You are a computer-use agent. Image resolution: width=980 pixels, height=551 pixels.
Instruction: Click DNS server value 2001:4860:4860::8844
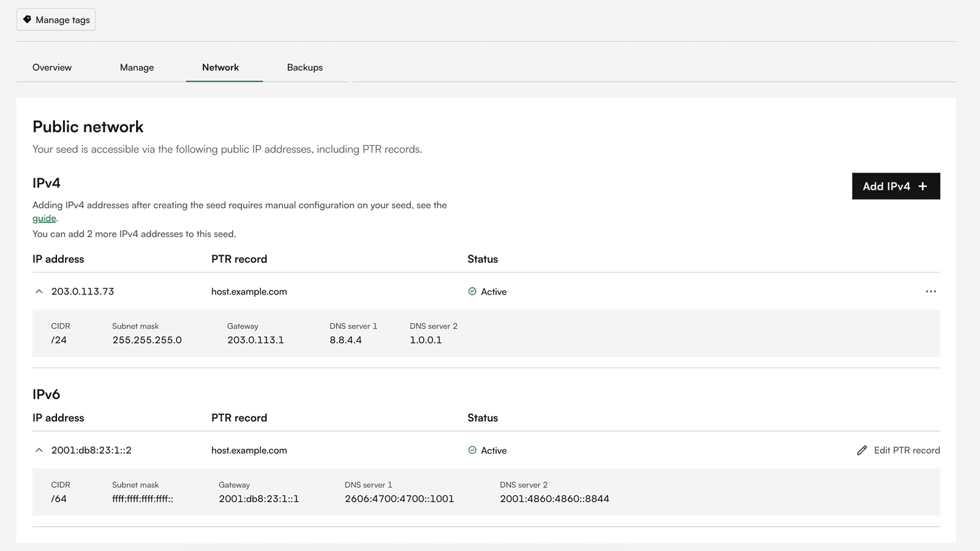[554, 498]
